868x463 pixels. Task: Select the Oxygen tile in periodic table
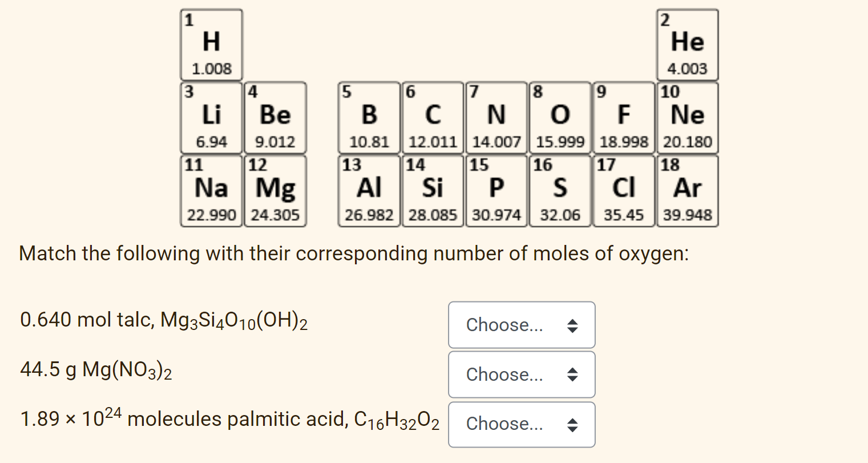click(560, 118)
